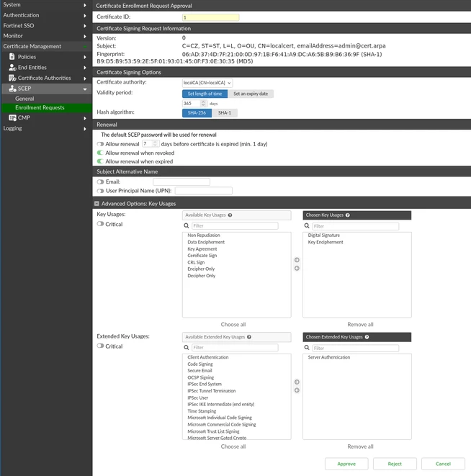Select SHA-256 hash algorithm
471x476 pixels.
197,113
